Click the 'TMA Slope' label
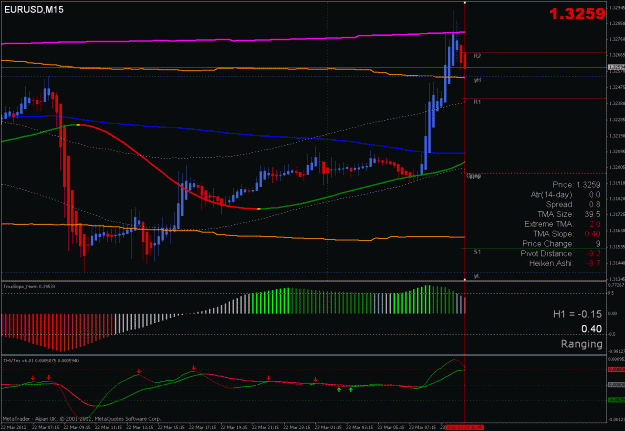Image resolution: width=625 pixels, height=431 pixels. coord(553,234)
